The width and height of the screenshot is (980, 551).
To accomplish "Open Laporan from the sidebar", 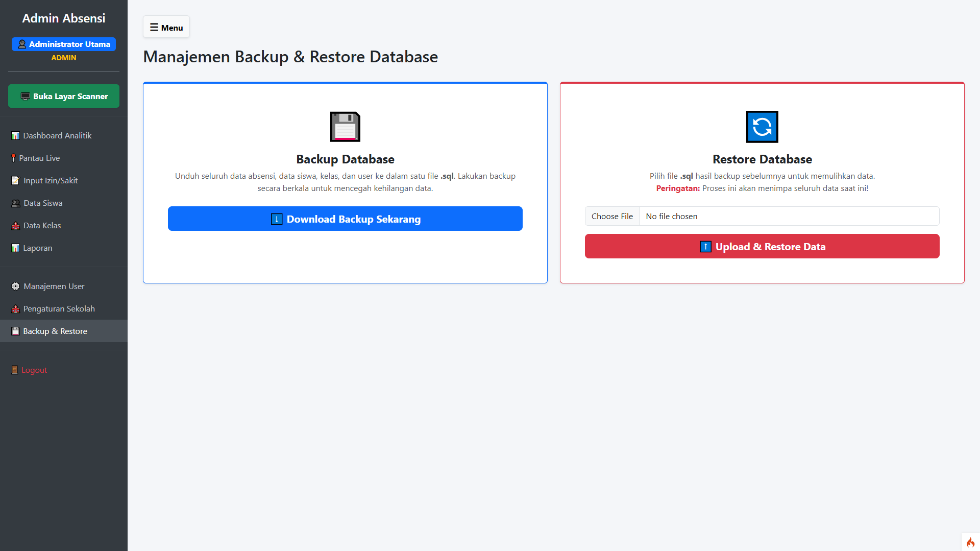I will coord(37,248).
